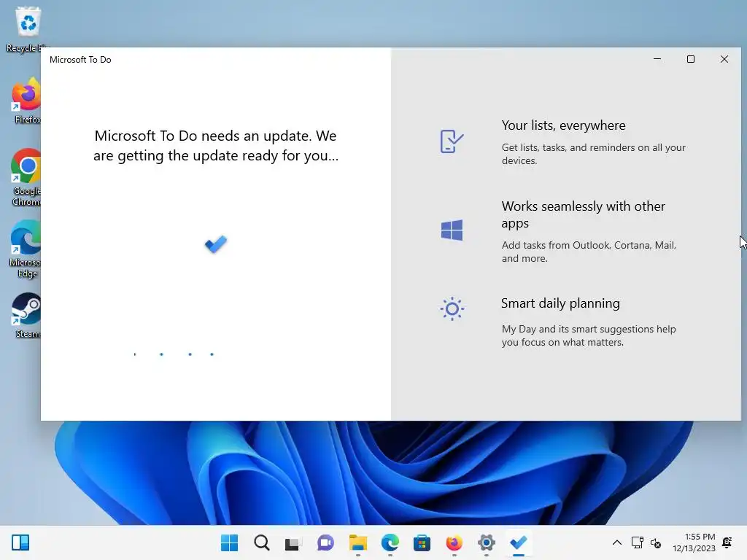Show hidden tray icons chevron

point(617,542)
